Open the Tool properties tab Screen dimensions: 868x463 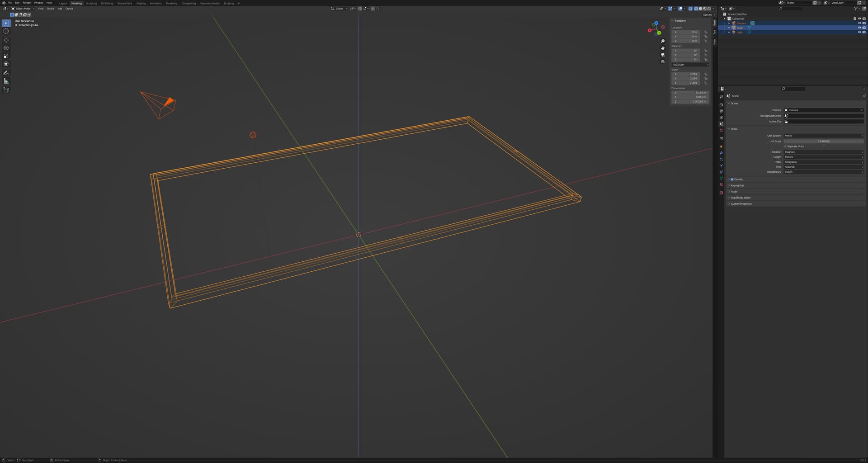721,97
